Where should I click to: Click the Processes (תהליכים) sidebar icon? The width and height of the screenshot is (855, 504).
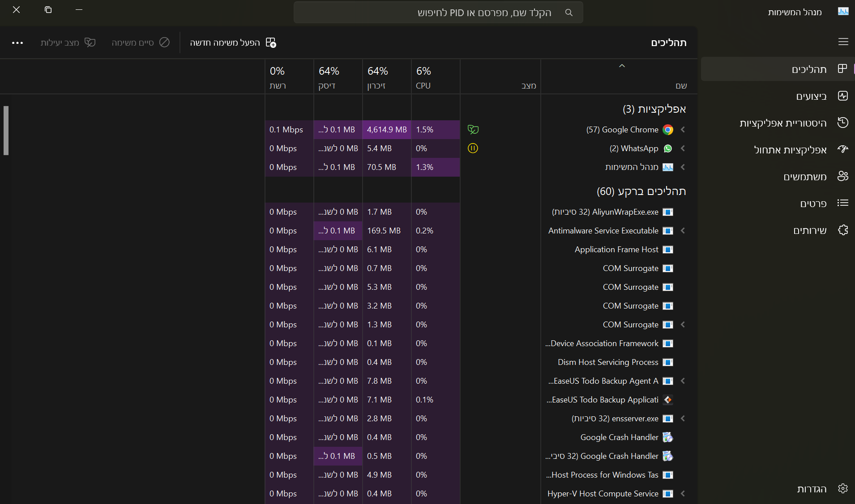[x=842, y=69]
